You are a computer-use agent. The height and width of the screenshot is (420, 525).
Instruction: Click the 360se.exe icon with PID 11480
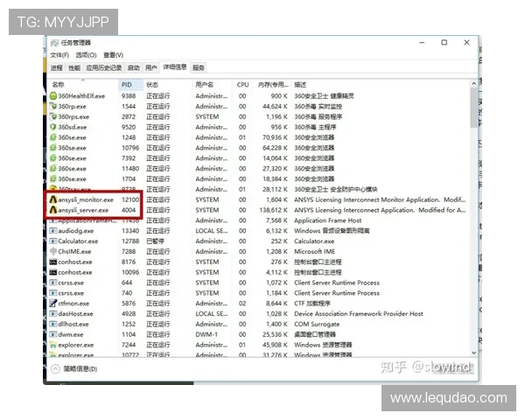[52, 169]
